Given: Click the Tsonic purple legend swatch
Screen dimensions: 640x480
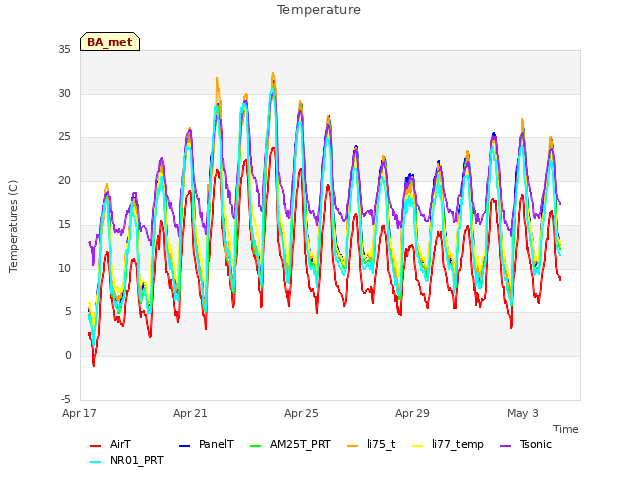Looking at the screenshot, I should click(505, 446).
